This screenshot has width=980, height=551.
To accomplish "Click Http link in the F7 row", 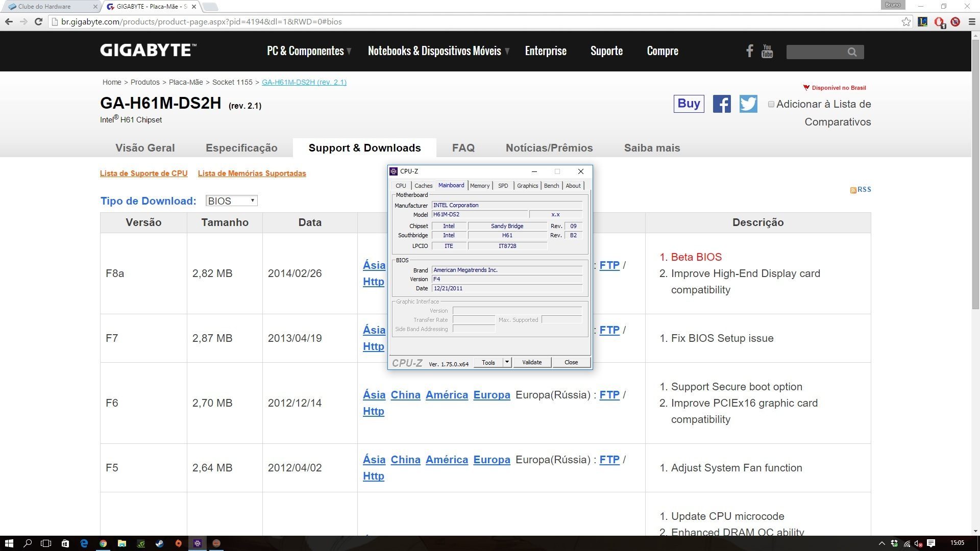I will [x=374, y=346].
